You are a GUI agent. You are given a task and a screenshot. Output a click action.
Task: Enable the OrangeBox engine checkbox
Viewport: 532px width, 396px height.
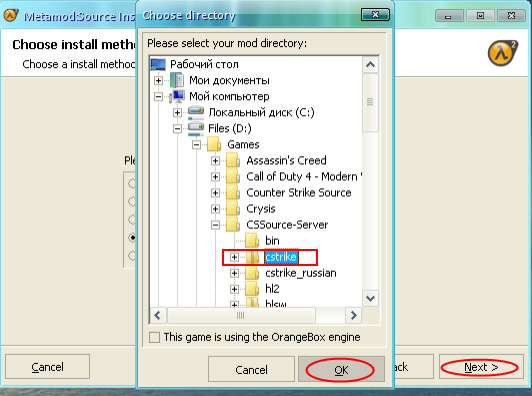[154, 337]
